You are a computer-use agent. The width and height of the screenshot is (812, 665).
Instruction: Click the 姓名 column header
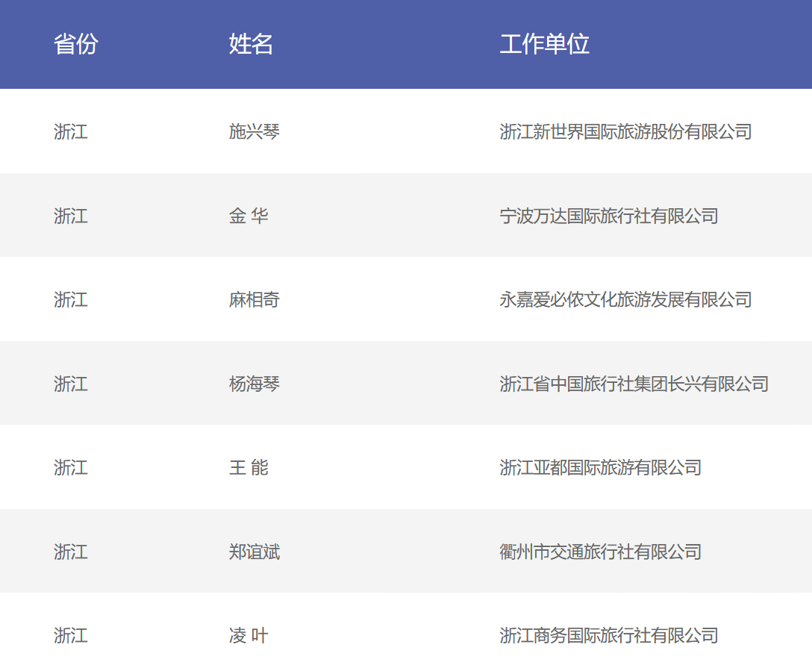pos(252,44)
